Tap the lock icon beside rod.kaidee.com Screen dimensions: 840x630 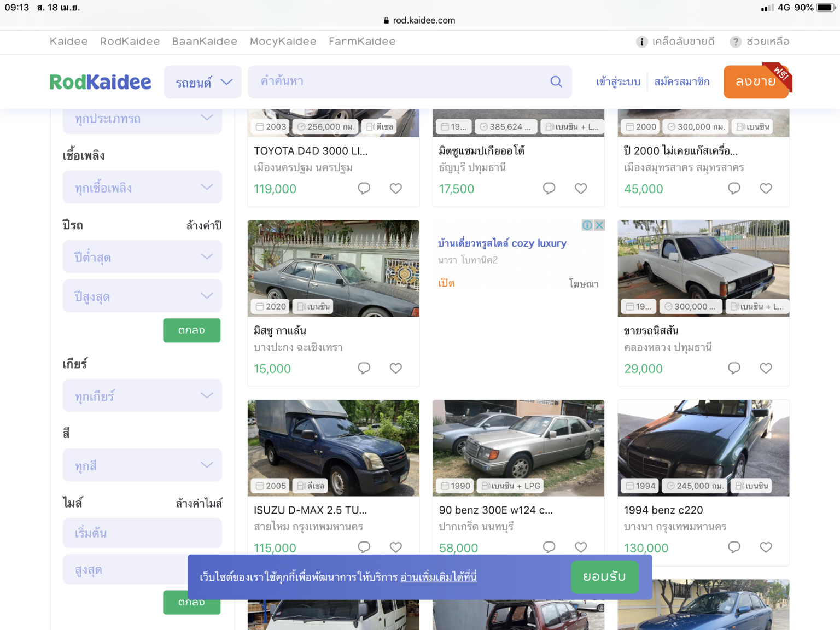(386, 20)
